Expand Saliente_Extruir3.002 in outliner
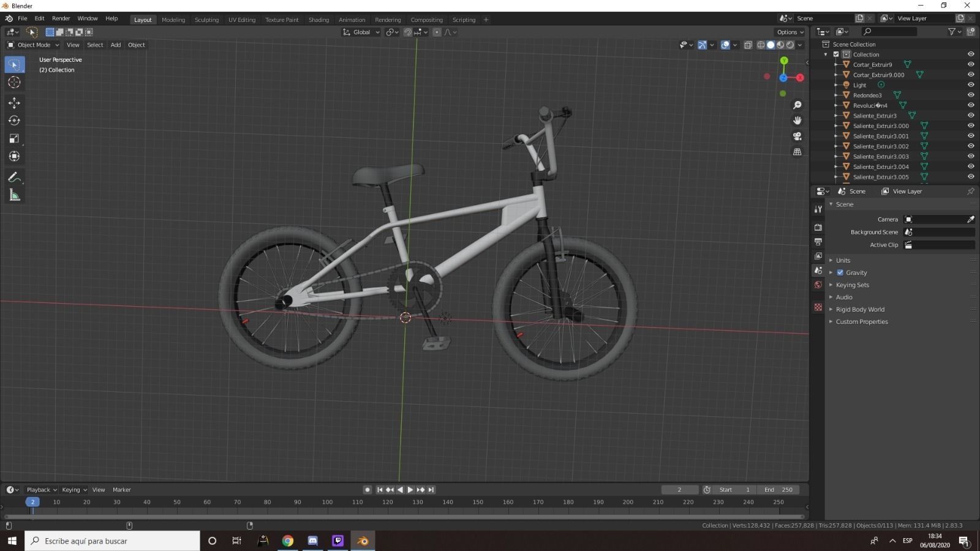 [x=836, y=146]
